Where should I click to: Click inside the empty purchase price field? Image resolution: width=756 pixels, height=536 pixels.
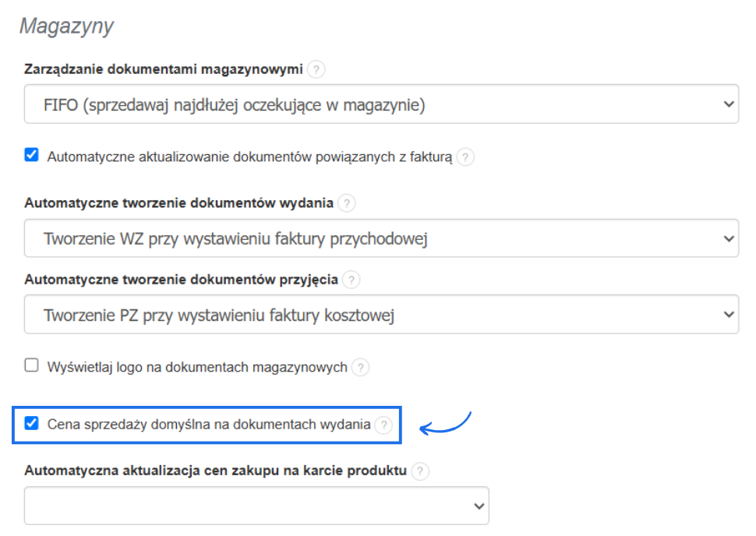coord(234,505)
